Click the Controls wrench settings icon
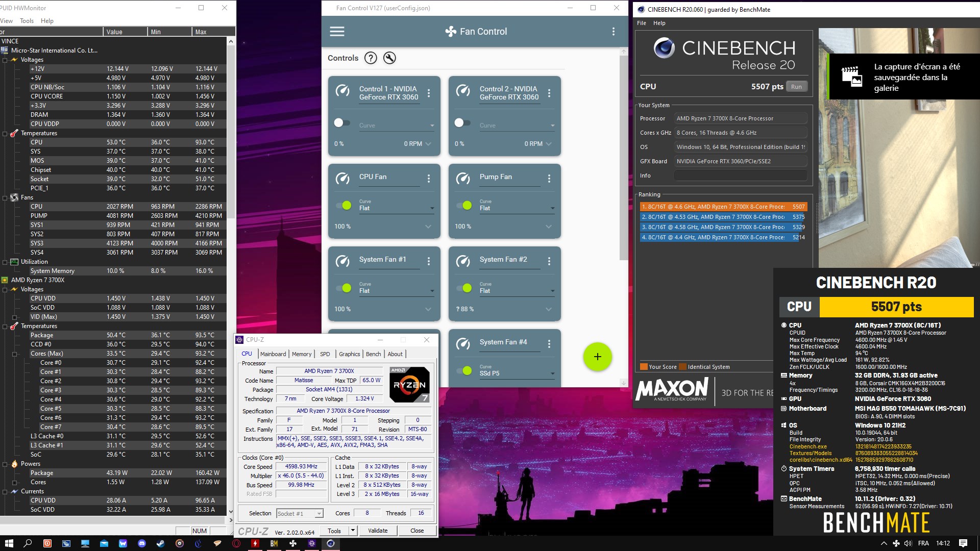980x551 pixels. (x=389, y=58)
